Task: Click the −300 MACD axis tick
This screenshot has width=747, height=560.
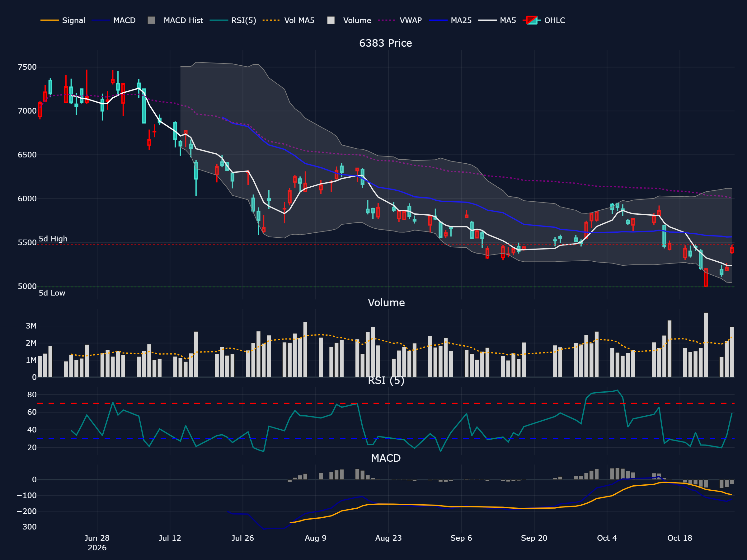Action: (27, 527)
